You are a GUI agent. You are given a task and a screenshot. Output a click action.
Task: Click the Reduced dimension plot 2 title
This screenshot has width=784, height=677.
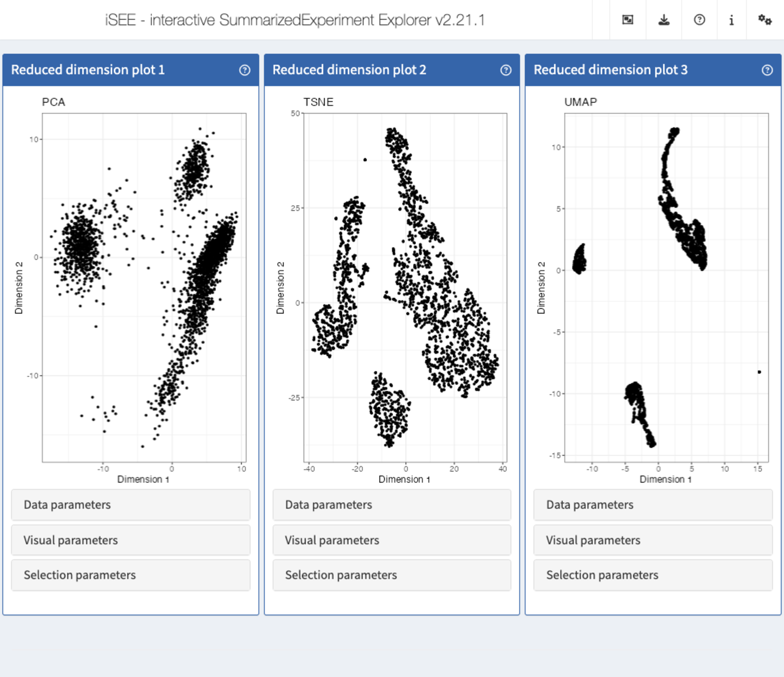[x=349, y=70]
